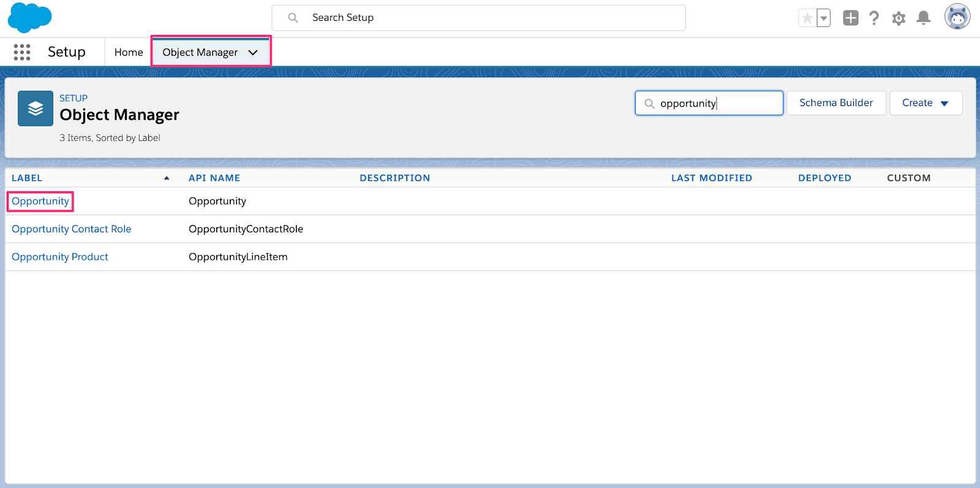Expand the Object Manager tab chevron
The width and height of the screenshot is (980, 488).
(x=253, y=52)
